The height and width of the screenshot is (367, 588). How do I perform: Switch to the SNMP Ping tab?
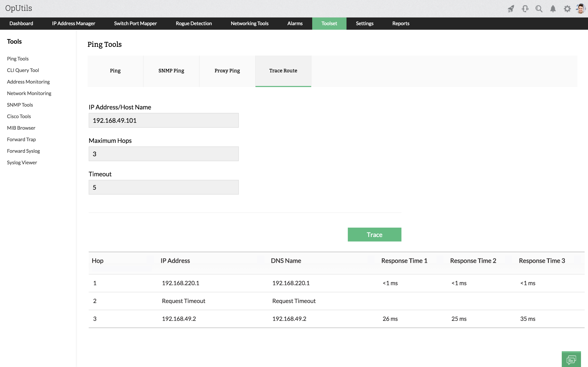(x=171, y=71)
